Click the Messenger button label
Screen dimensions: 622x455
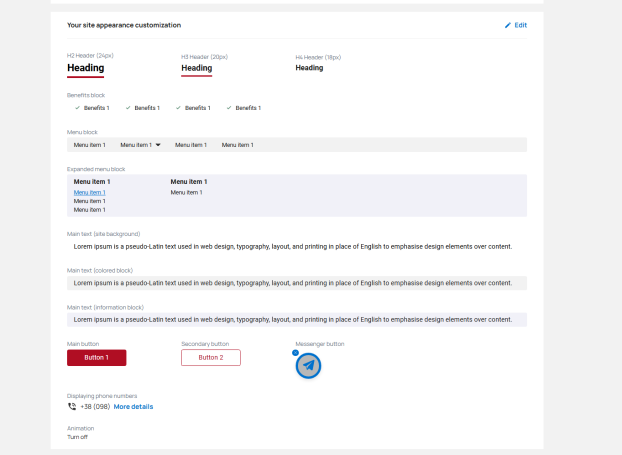click(320, 344)
